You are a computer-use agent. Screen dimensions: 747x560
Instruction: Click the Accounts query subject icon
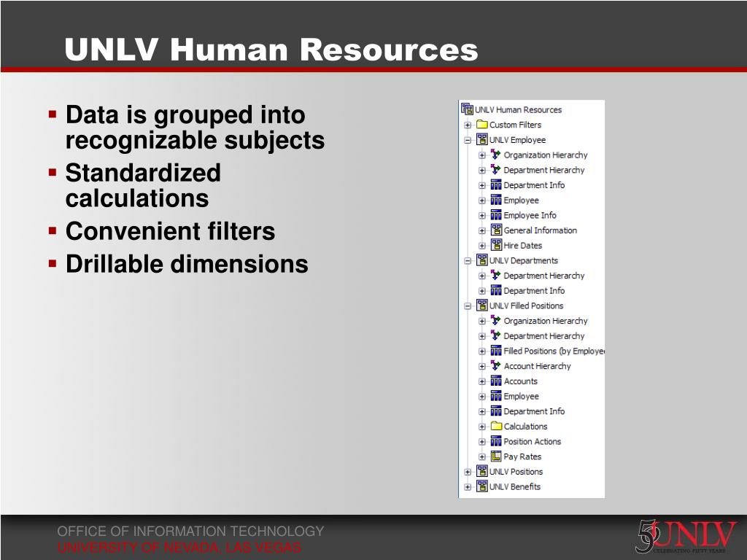click(496, 381)
